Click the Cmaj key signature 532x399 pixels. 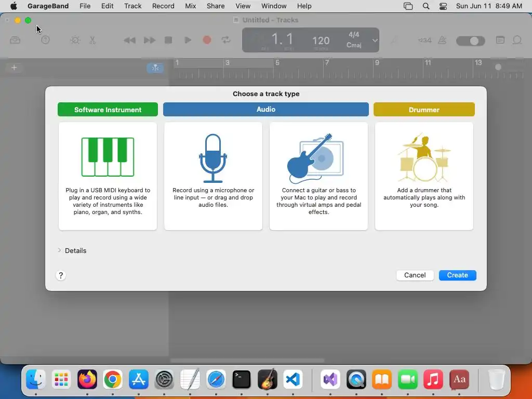point(353,45)
